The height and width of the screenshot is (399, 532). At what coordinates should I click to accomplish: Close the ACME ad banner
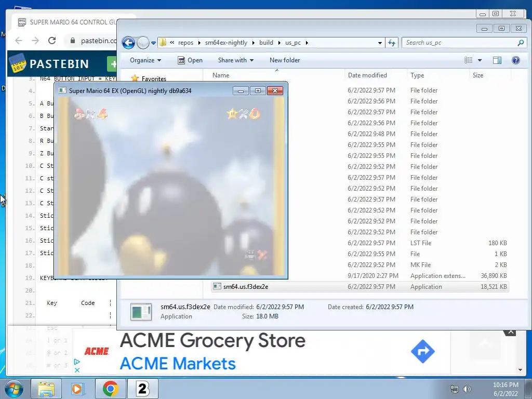coord(510,332)
